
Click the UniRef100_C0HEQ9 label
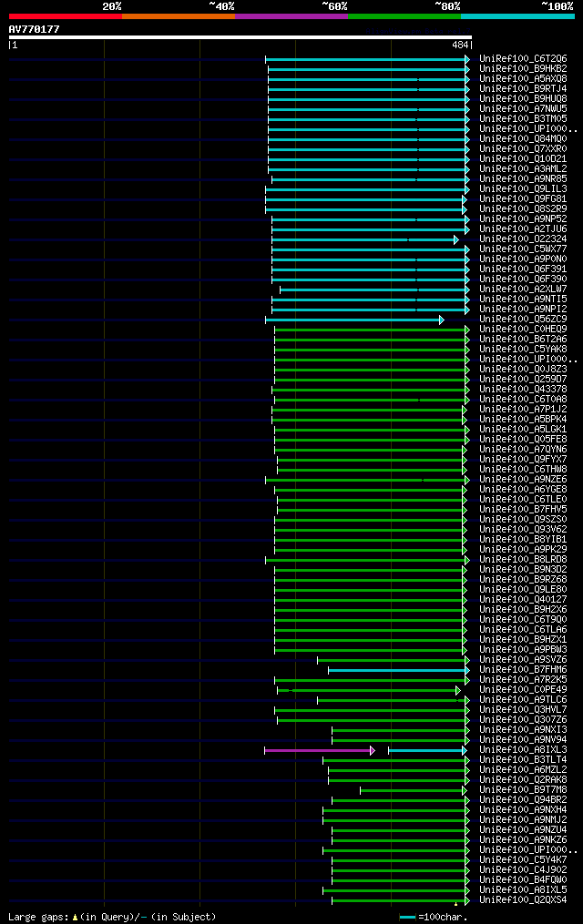523,330
